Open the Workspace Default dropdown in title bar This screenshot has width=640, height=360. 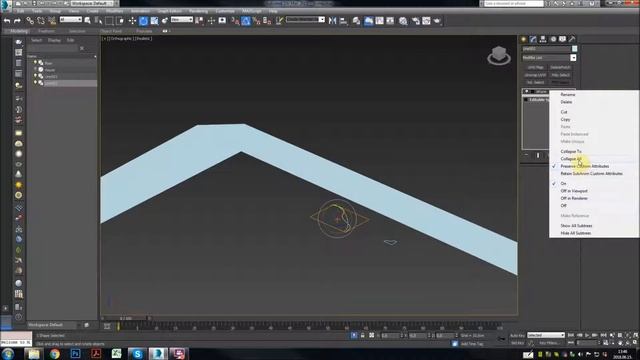click(93, 3)
